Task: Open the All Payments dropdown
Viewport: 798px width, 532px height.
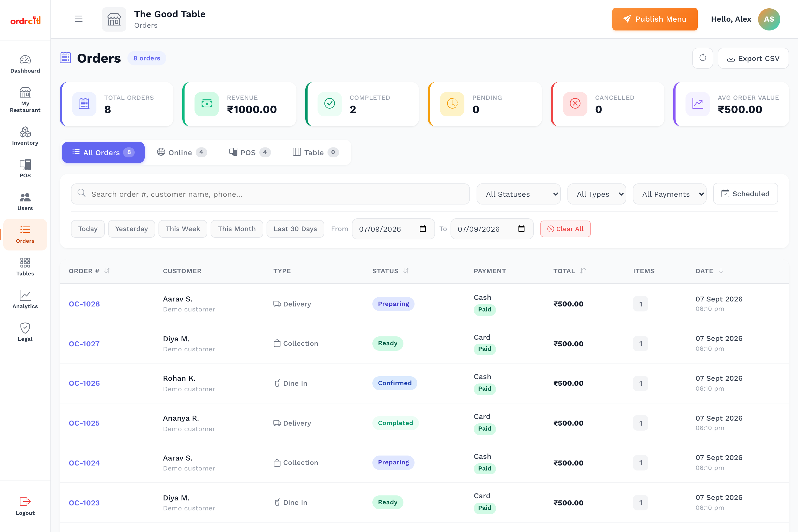Action: point(670,194)
